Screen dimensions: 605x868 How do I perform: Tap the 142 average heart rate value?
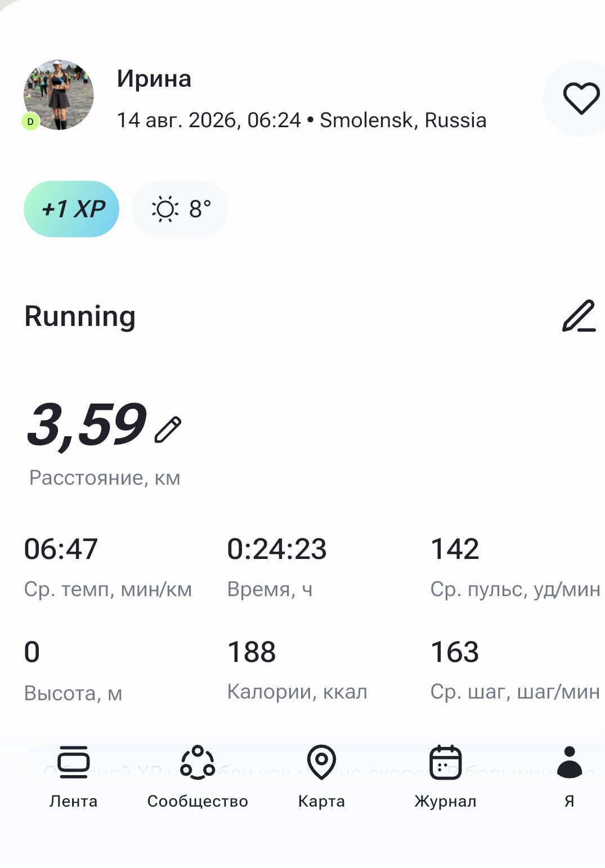point(455,549)
